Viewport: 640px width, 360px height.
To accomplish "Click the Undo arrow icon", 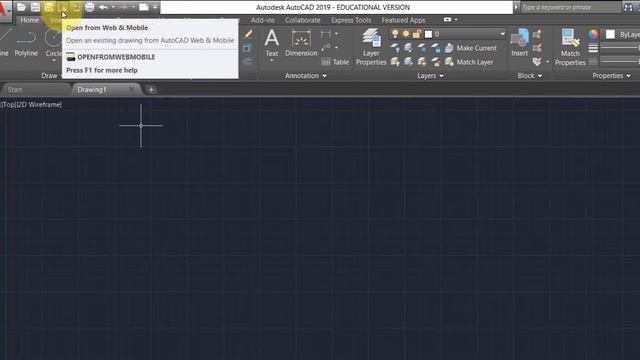I will click(103, 7).
